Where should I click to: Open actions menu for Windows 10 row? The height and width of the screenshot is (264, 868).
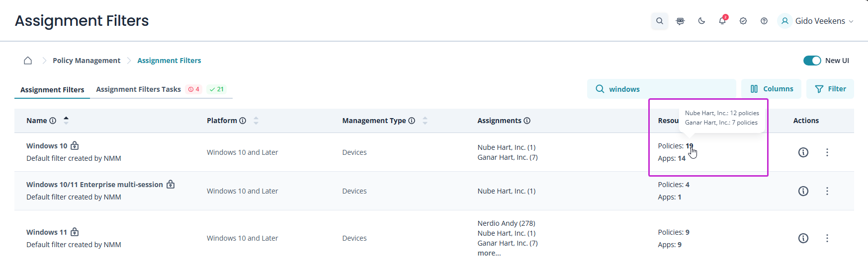(x=827, y=152)
